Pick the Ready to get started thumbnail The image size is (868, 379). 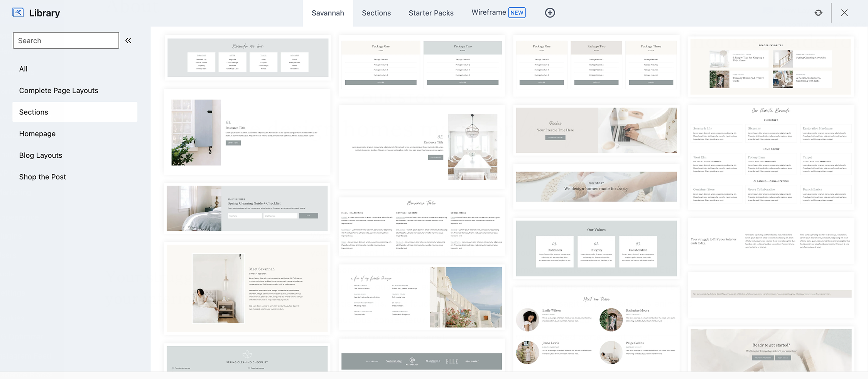(770, 350)
